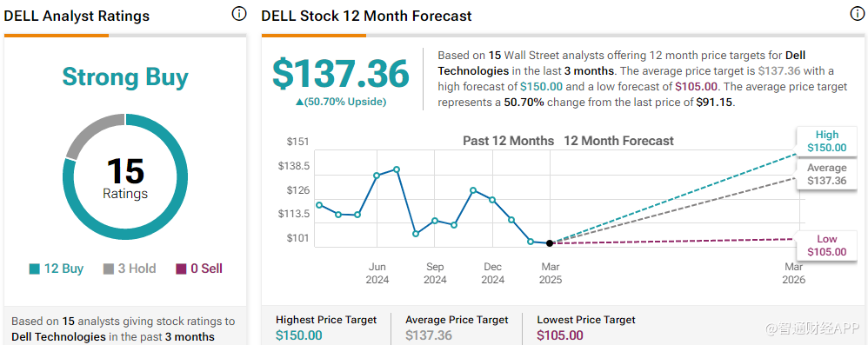
Task: Select the Low $105.00 forecast label
Action: click(826, 245)
